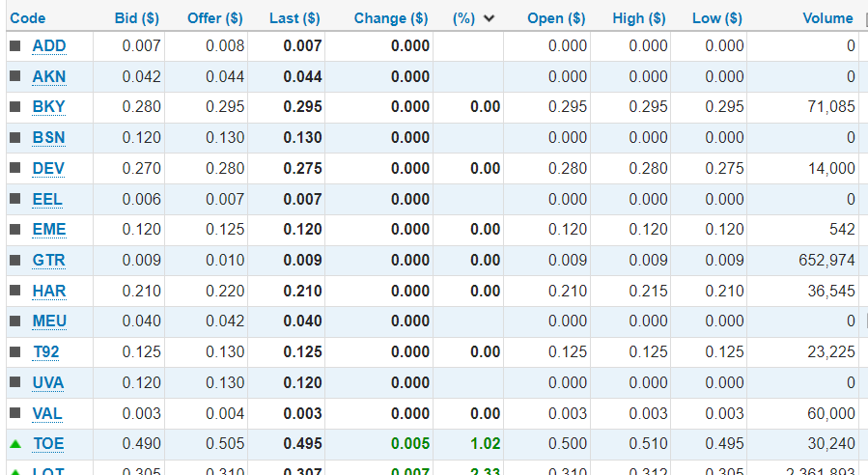Viewport: 868px width, 475px height.
Task: Click the unchanged square icon for MEU
Action: pos(14,321)
